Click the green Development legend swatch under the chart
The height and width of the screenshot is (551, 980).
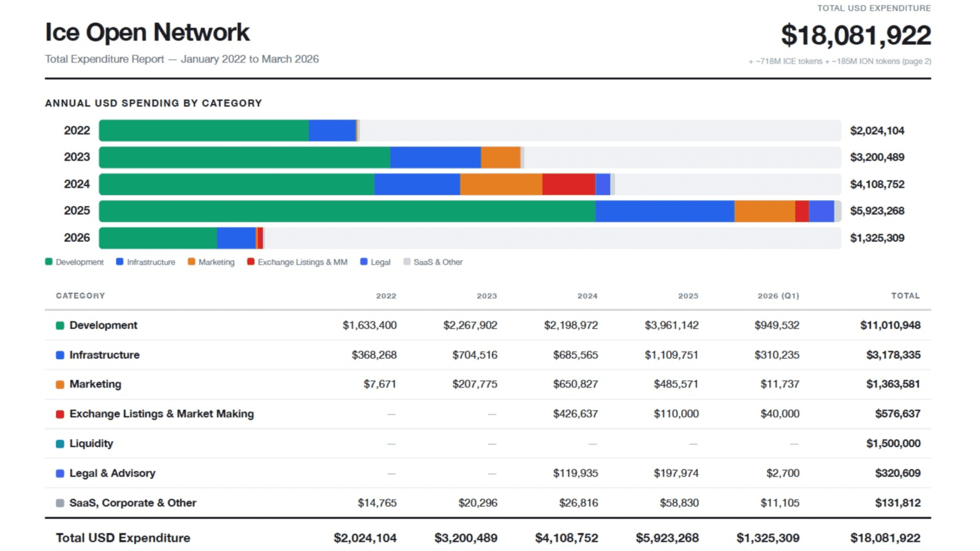pyautogui.click(x=49, y=261)
